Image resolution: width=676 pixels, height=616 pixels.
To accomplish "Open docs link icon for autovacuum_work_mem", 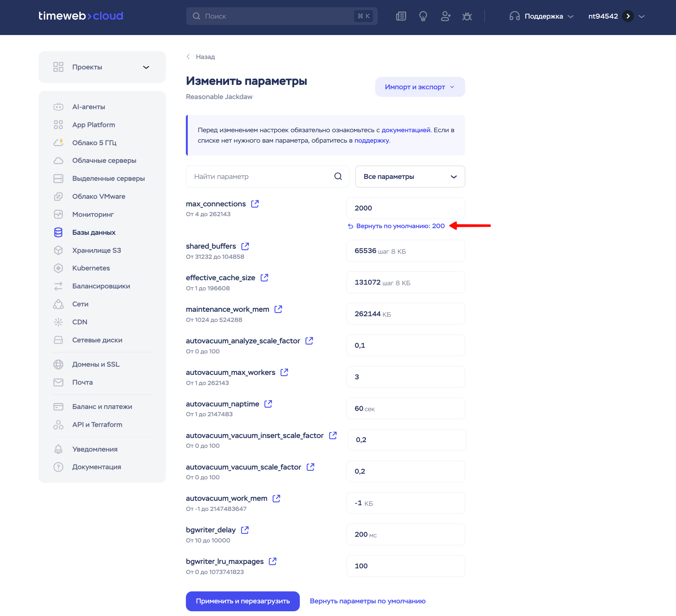I will pos(276,498).
